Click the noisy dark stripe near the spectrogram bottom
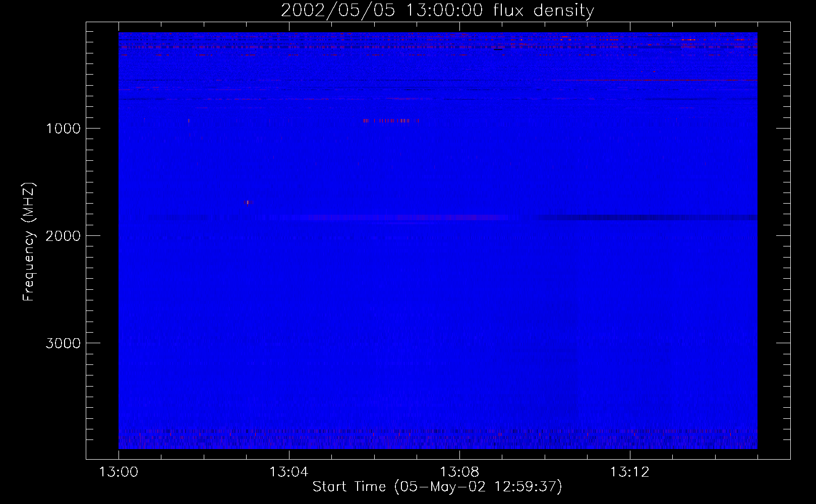The image size is (816, 504). click(x=438, y=431)
